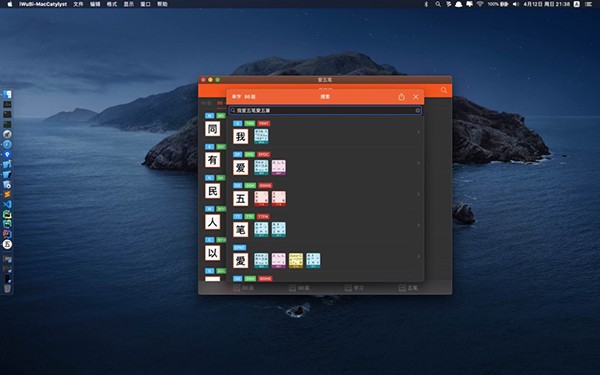
Task: Click the 我 character tile
Action: 241,137
